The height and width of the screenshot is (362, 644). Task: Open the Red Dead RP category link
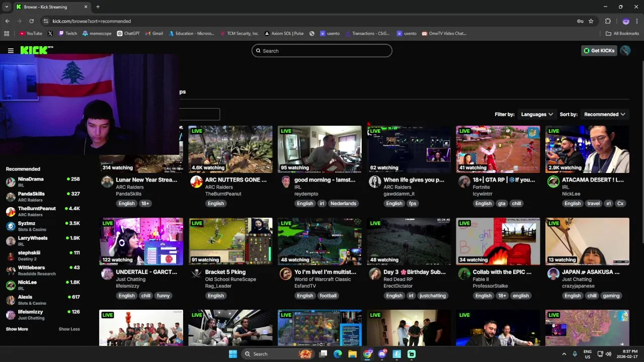398,280
